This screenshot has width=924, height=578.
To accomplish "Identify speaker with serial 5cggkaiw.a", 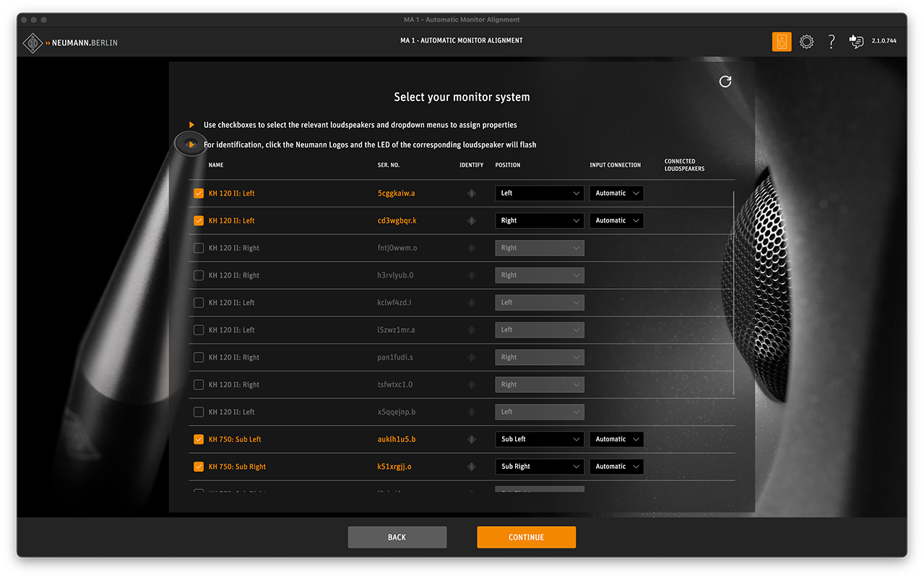I will point(472,194).
